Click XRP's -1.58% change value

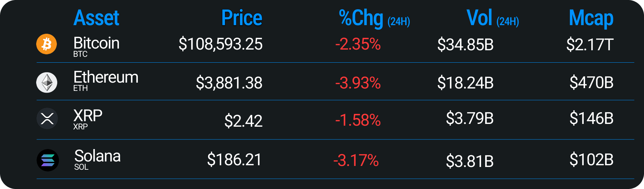click(358, 120)
